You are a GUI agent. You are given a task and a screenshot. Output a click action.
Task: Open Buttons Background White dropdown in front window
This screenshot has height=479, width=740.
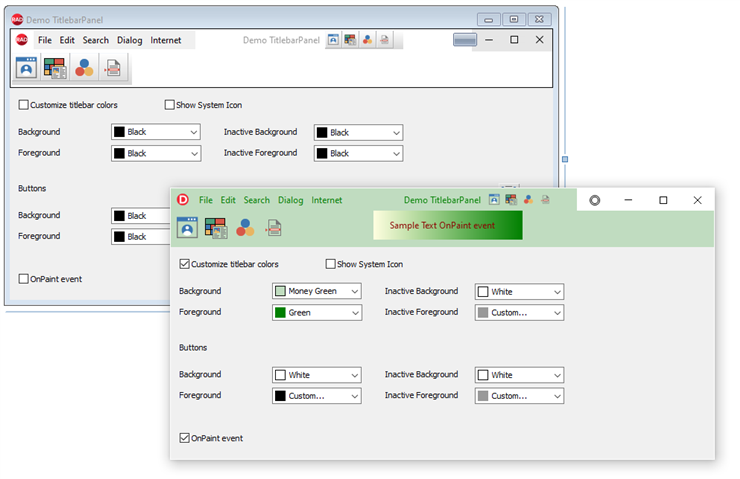pyautogui.click(x=317, y=375)
